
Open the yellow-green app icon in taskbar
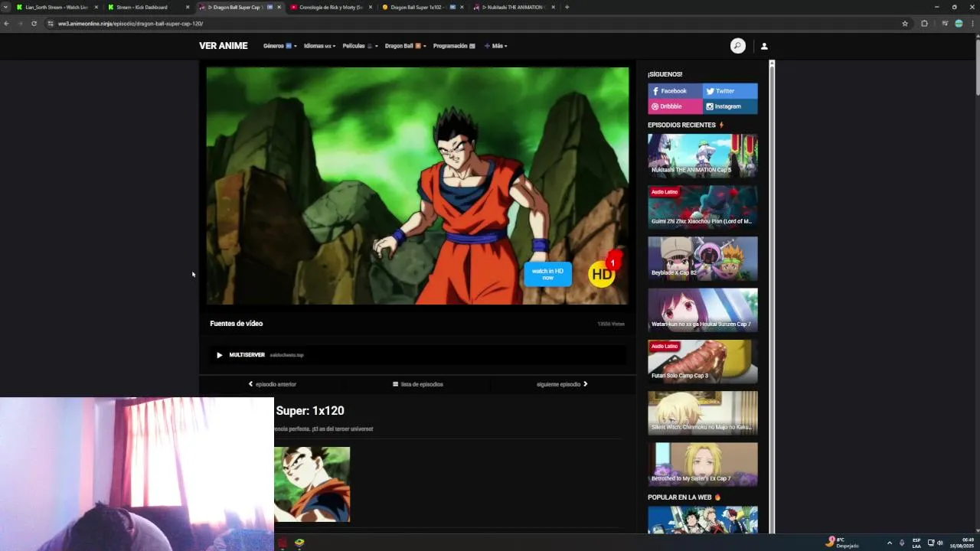(299, 543)
